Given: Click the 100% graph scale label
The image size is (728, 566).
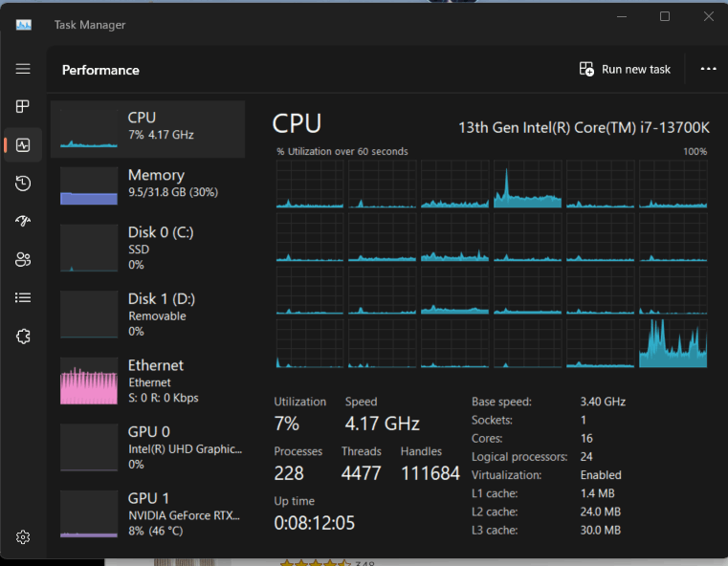Looking at the screenshot, I should (x=695, y=152).
